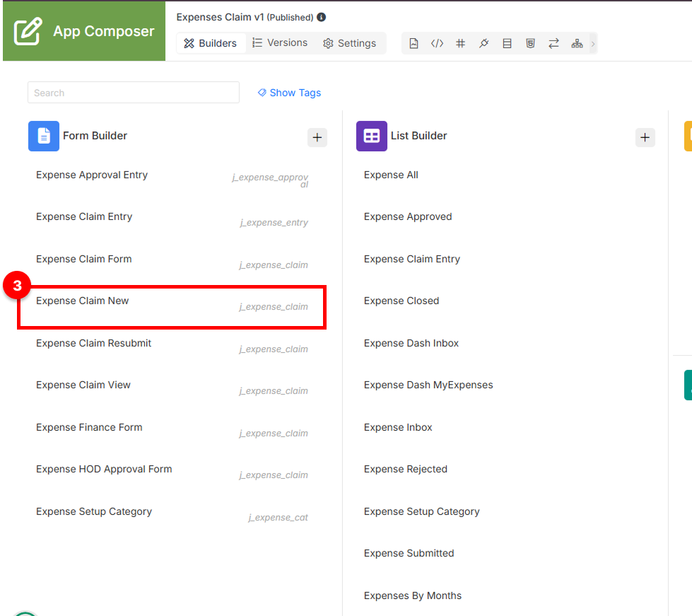Click the purple List Builder icon

click(x=372, y=136)
